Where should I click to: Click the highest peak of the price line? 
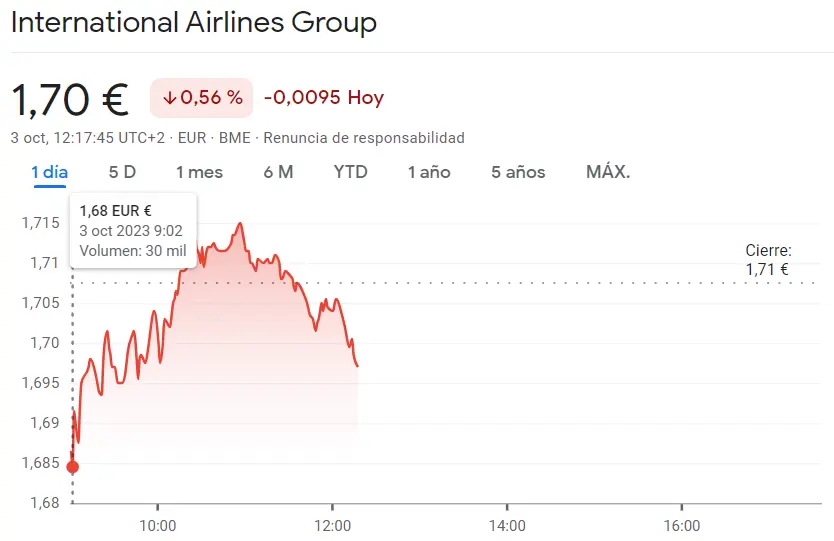click(240, 224)
